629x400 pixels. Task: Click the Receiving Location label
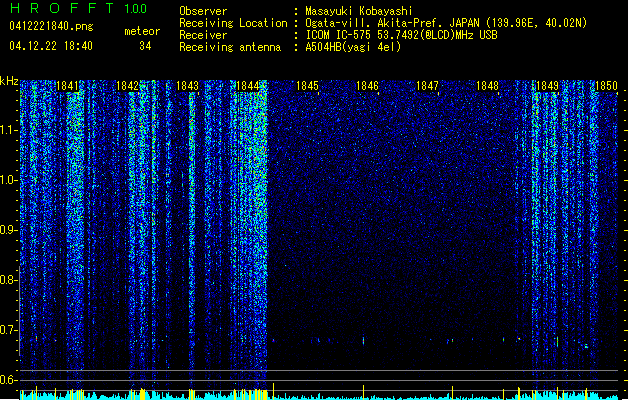(x=233, y=23)
